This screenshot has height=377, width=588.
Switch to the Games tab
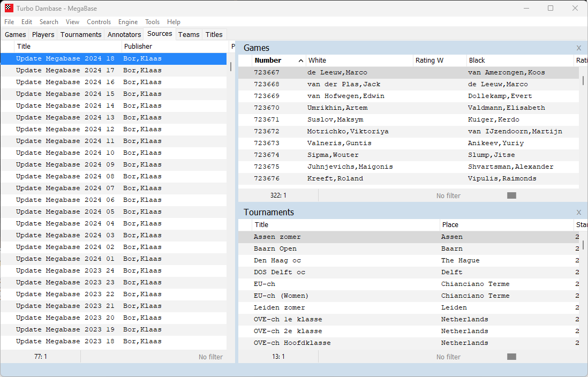(16, 34)
